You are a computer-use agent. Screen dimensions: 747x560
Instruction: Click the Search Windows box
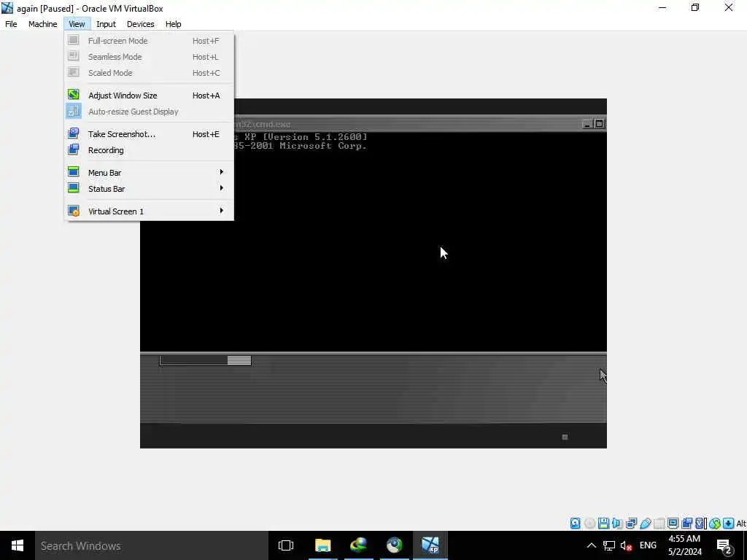click(152, 545)
